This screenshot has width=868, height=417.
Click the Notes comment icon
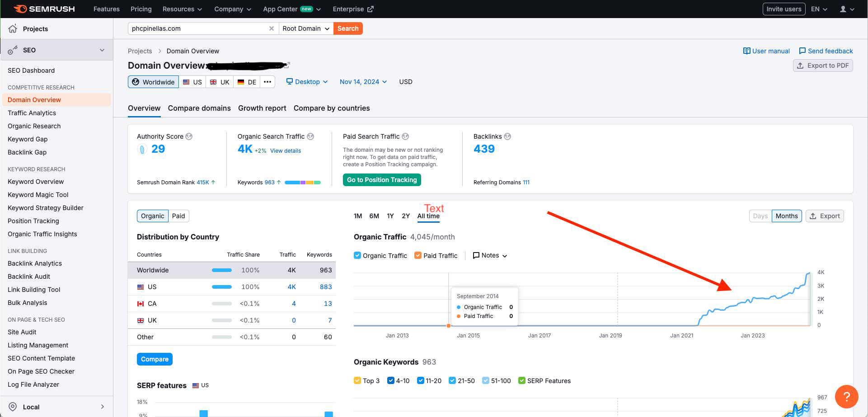click(x=476, y=256)
